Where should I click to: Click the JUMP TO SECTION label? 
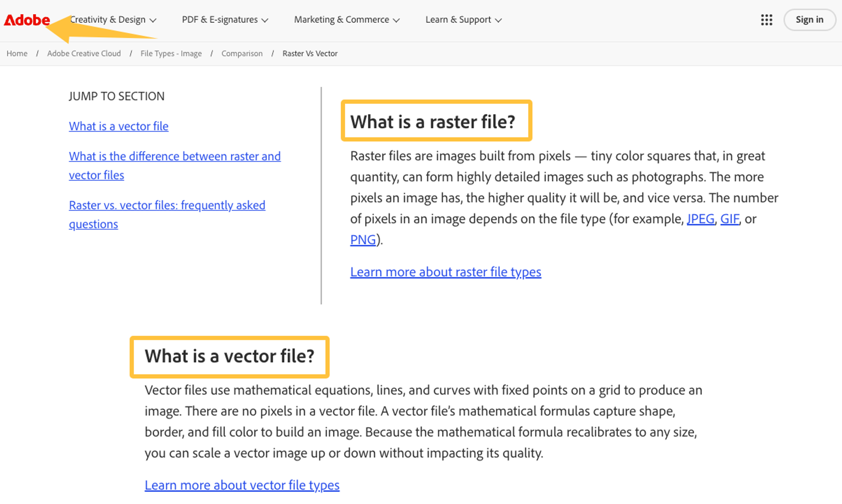(116, 96)
